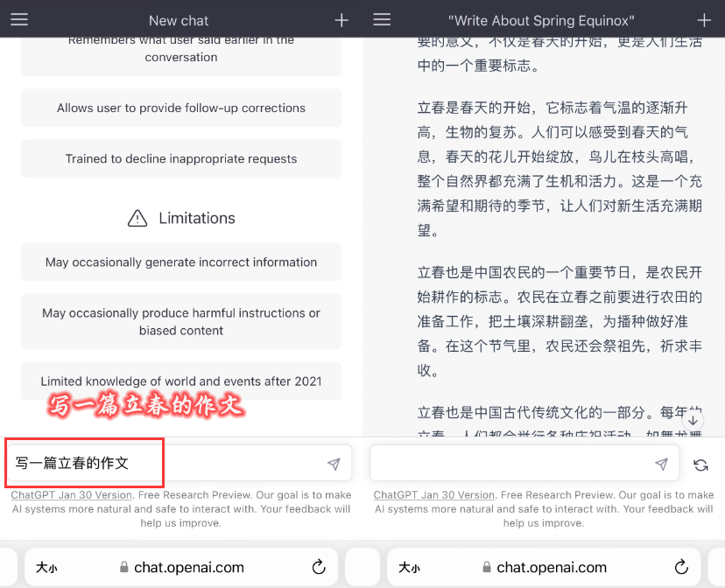Focus the input field containing 写一篇立春的作文
Viewport: 725px width, 588px height.
pyautogui.click(x=166, y=464)
